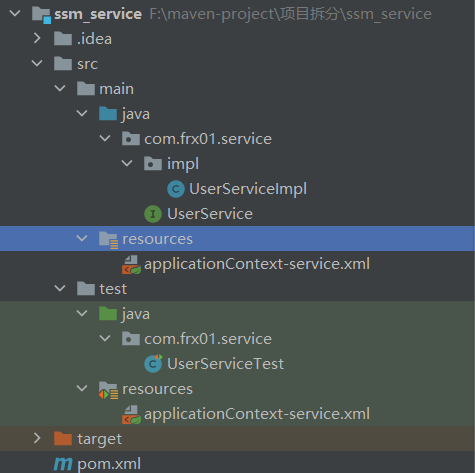Collapse the impl package

[127, 163]
